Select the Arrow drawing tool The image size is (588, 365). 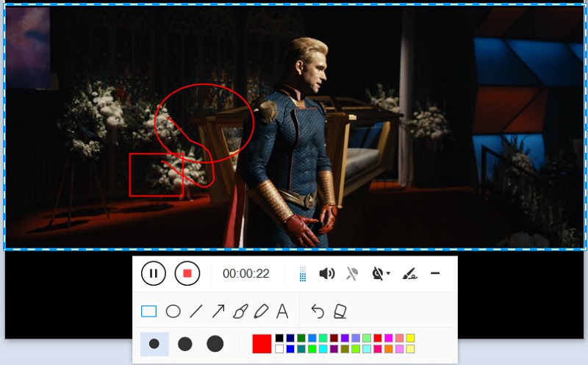tap(218, 311)
